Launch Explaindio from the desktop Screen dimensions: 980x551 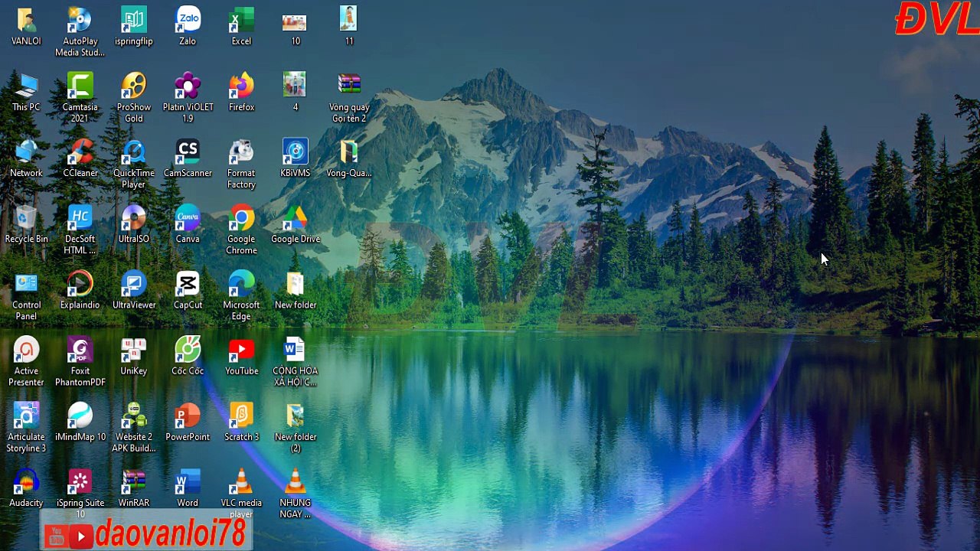(x=80, y=284)
